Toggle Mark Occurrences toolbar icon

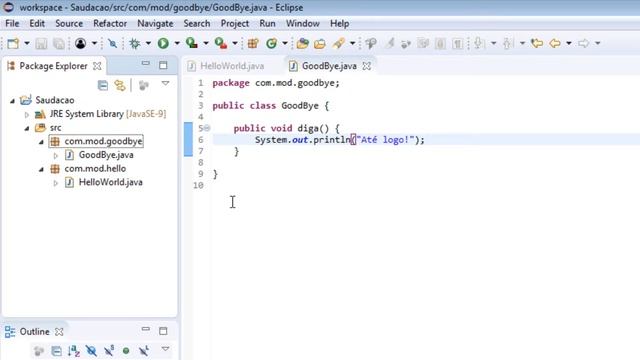(x=390, y=43)
